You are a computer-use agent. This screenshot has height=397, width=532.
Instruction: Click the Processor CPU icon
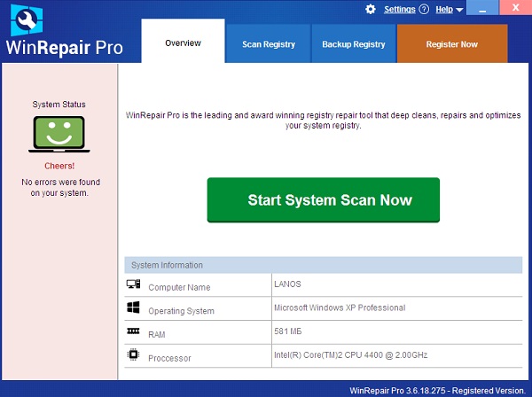[x=134, y=355]
